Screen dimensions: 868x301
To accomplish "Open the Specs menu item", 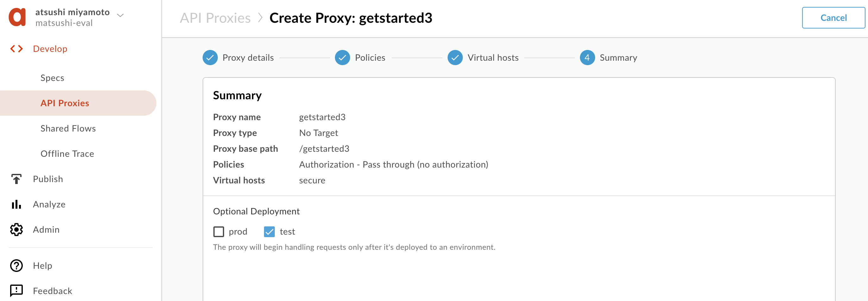I will pyautogui.click(x=52, y=78).
